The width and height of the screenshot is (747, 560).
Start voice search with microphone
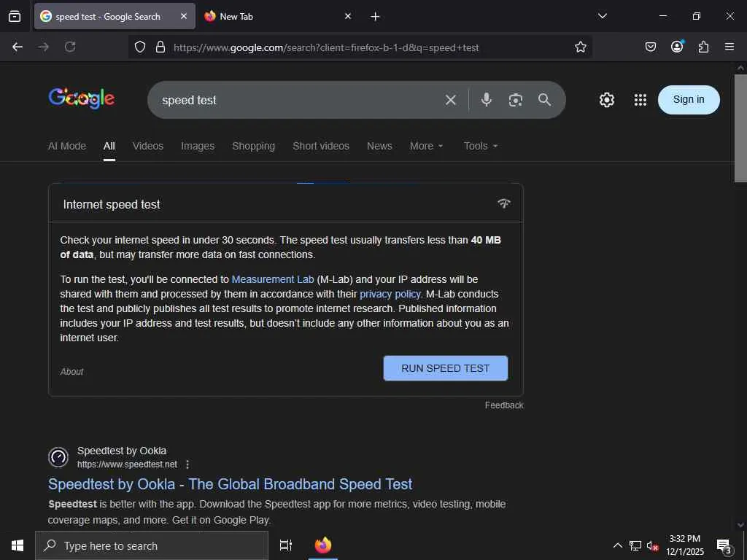(486, 99)
